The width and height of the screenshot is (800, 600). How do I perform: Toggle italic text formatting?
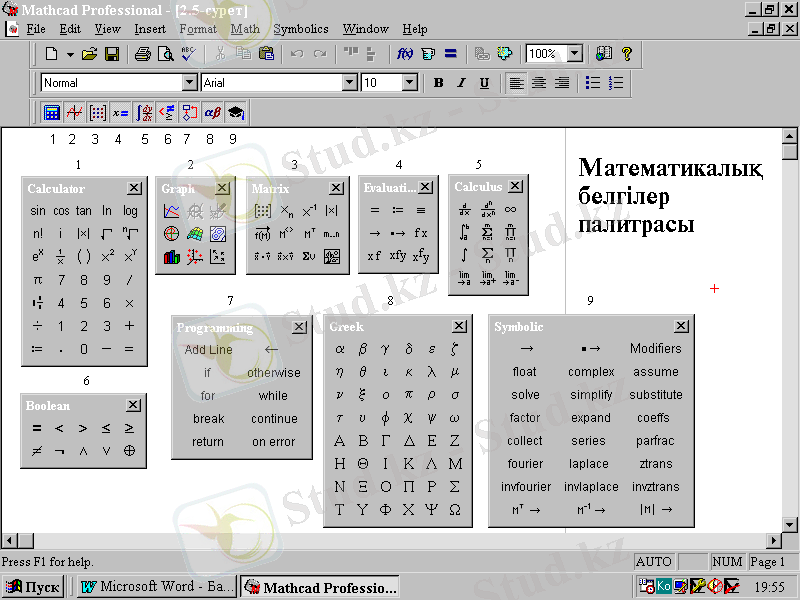461,83
